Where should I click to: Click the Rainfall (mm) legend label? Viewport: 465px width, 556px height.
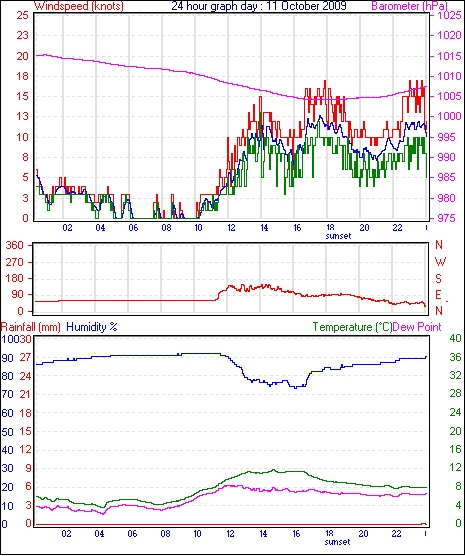pos(31,327)
